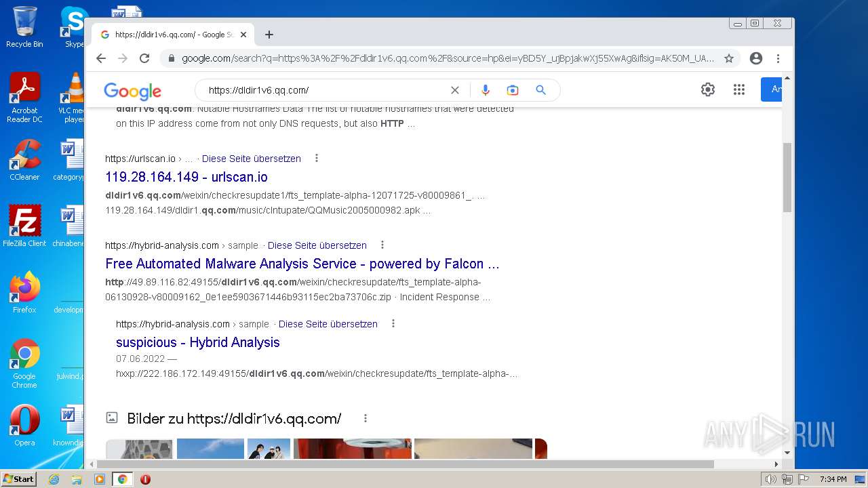Go to Google homepage via logo
This screenshot has width=868, height=488.
coord(133,91)
